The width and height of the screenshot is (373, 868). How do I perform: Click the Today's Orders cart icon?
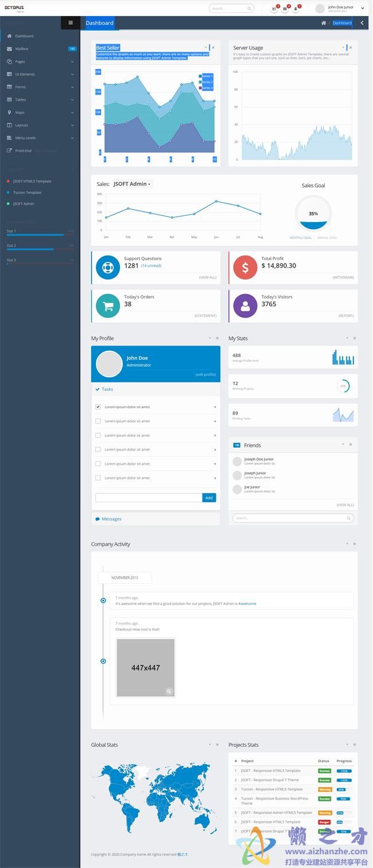[x=108, y=306]
